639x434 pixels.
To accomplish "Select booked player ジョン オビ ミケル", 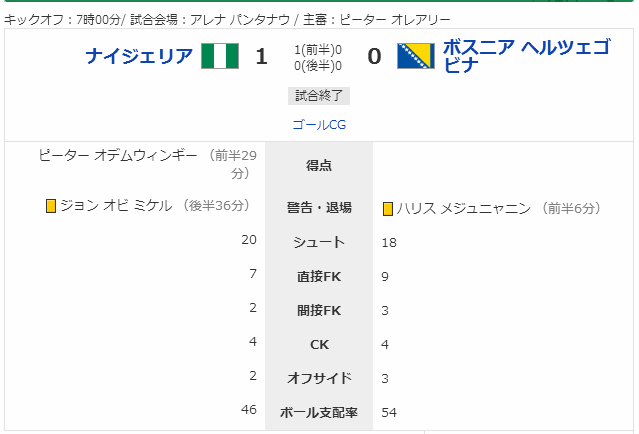I will pos(116,205).
